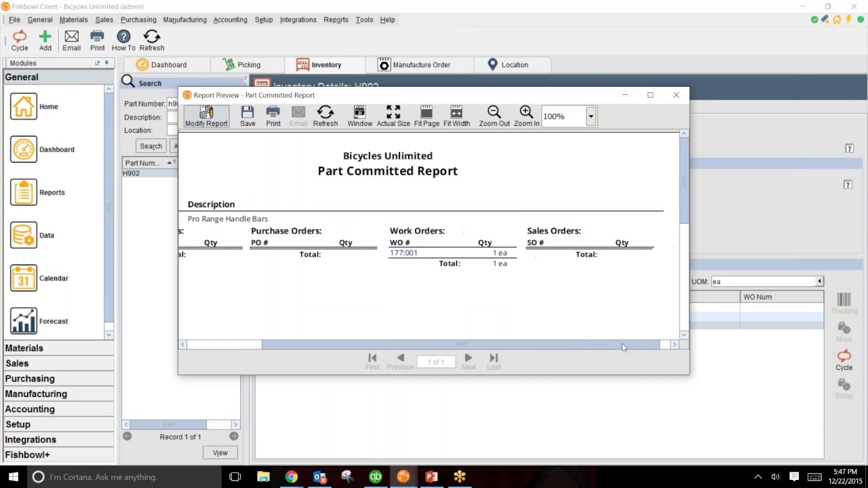This screenshot has height=488, width=868.
Task: Click the green Add icon
Action: coord(45,40)
